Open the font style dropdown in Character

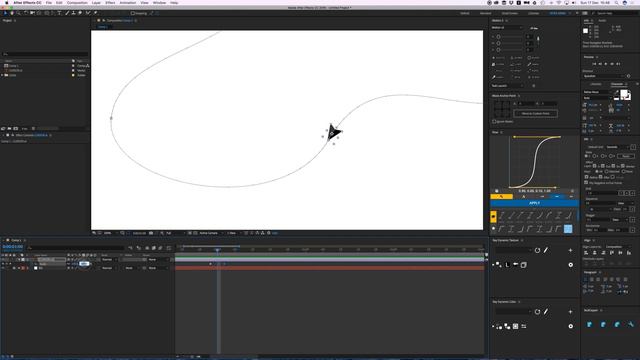tap(598, 98)
